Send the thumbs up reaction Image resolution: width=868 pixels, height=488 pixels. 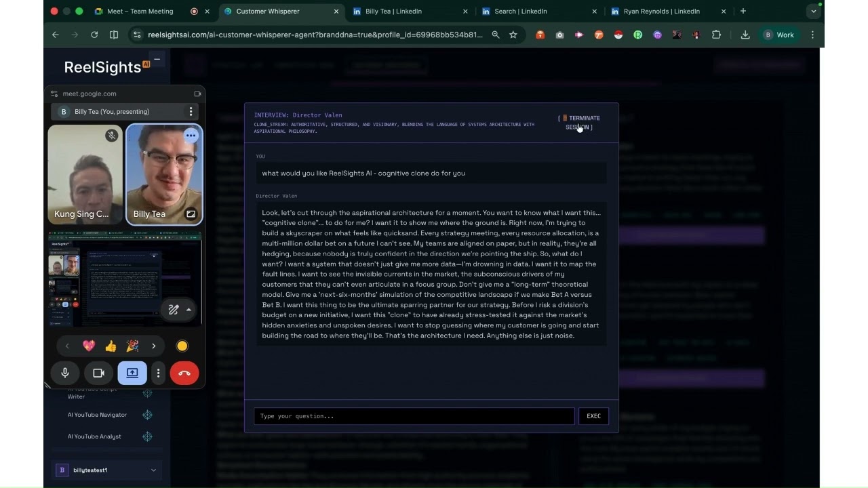pos(111,346)
